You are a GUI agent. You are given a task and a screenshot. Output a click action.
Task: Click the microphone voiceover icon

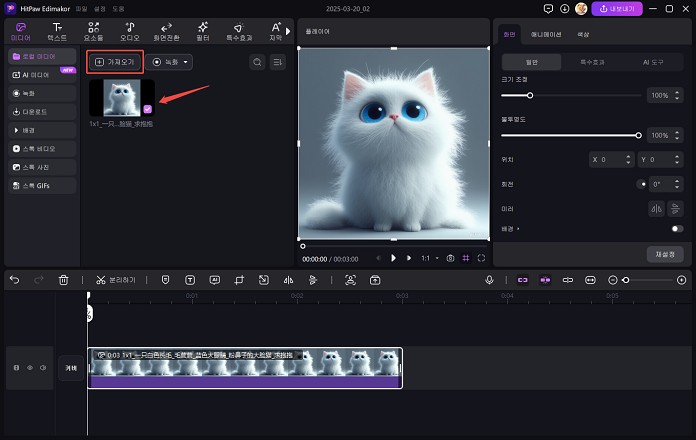490,280
